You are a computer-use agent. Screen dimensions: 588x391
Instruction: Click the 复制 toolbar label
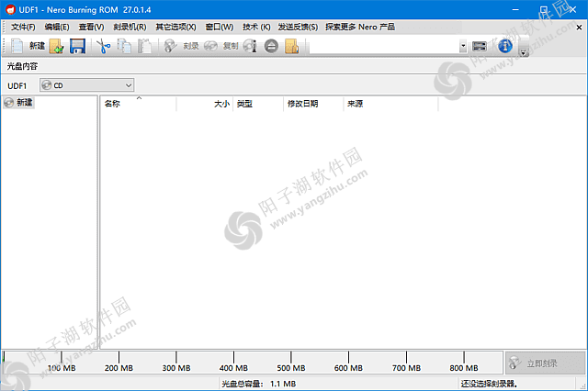click(231, 46)
